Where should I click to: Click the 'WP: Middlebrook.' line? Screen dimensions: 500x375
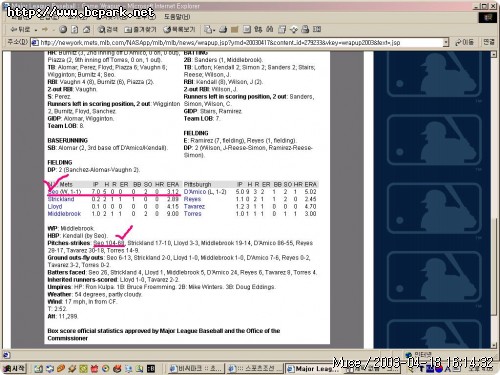71,228
